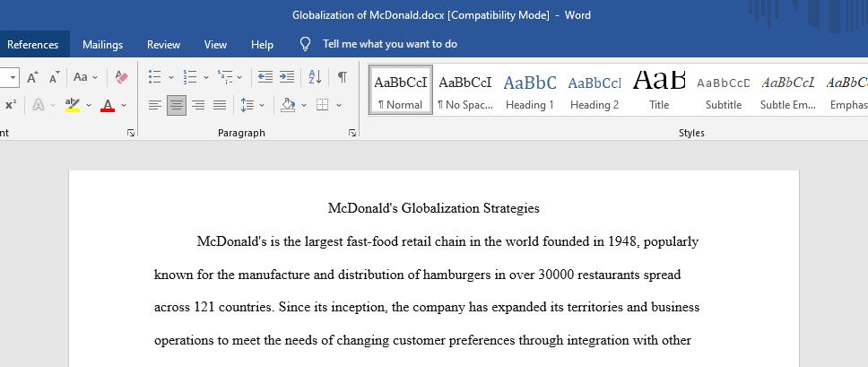Screen dimensions: 868x367
Task: Clear all formatting with the eraser icon
Action: [121, 77]
